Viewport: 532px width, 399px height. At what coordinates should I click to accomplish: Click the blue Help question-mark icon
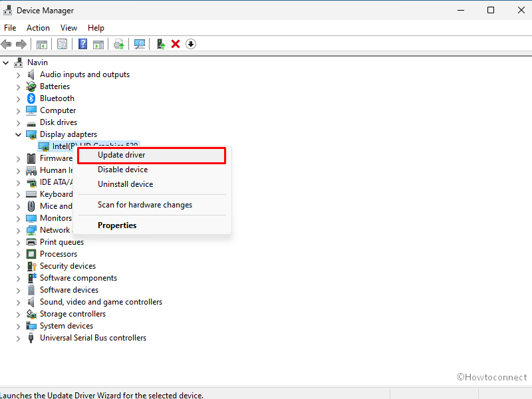[x=82, y=44]
